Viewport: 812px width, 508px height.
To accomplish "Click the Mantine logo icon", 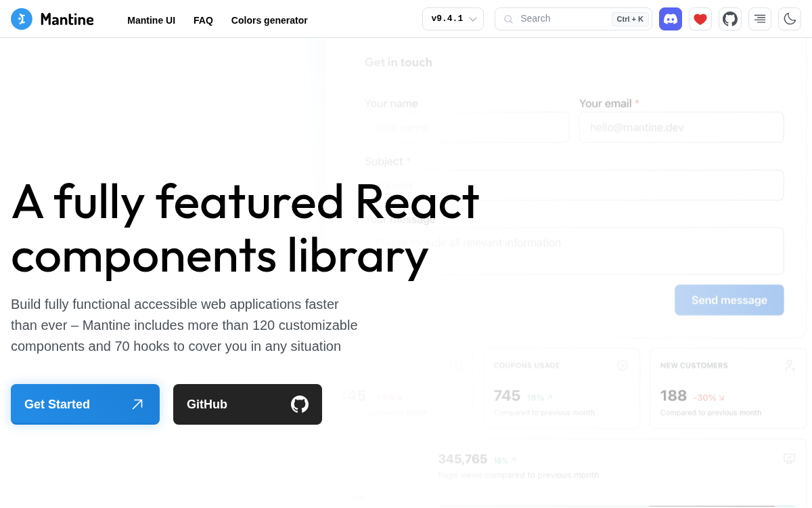I will click(22, 19).
